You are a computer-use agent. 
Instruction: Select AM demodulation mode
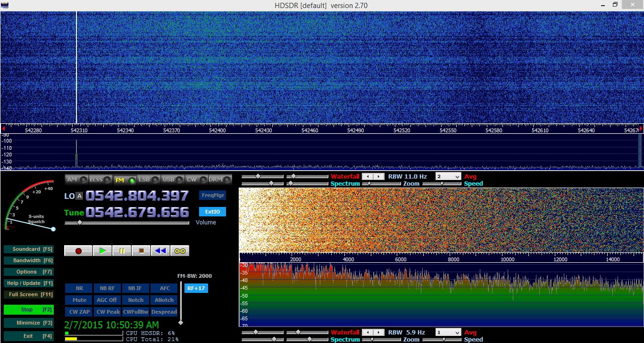pos(76,180)
